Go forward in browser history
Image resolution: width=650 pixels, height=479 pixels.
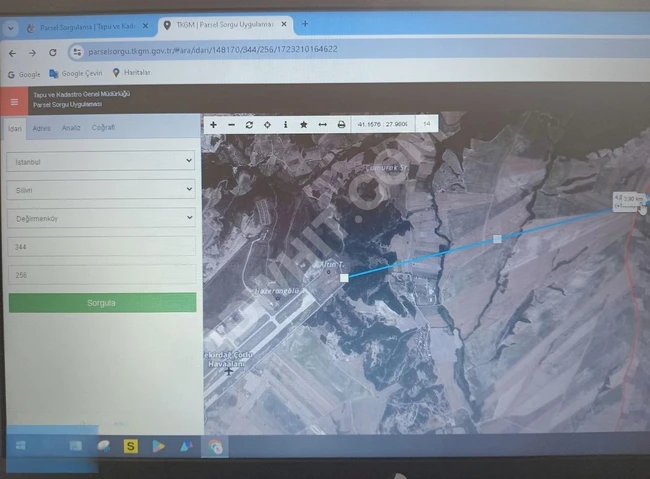click(x=32, y=53)
